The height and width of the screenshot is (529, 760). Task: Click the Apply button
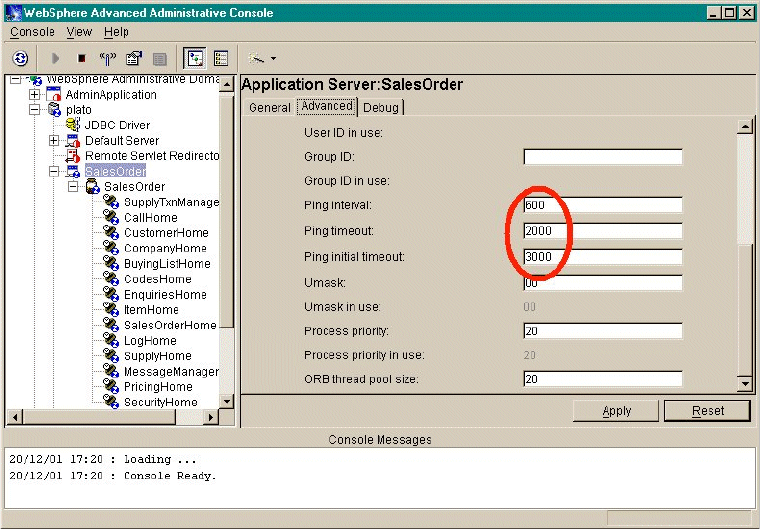[x=616, y=411]
